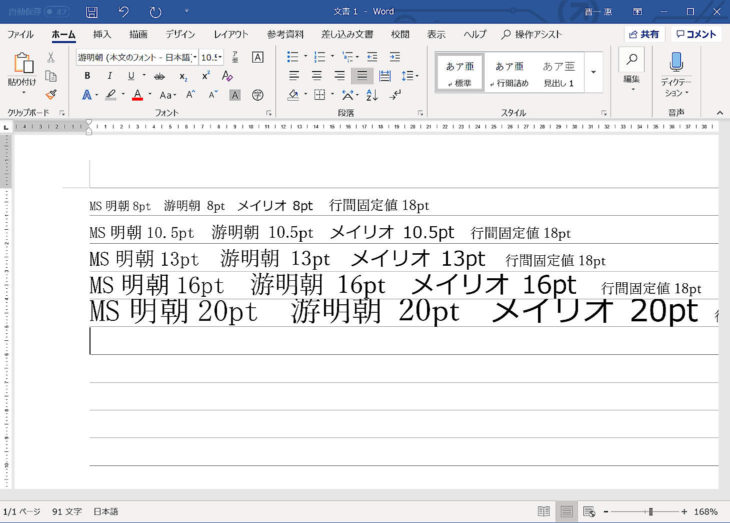This screenshot has width=730, height=523.
Task: Click the コメント (Comments) button
Action: tap(696, 34)
